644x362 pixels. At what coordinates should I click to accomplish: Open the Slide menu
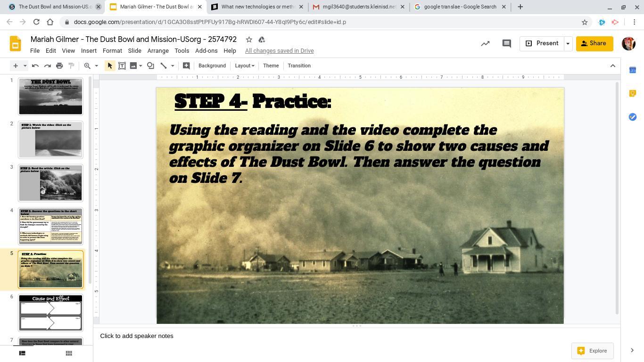tap(135, 51)
